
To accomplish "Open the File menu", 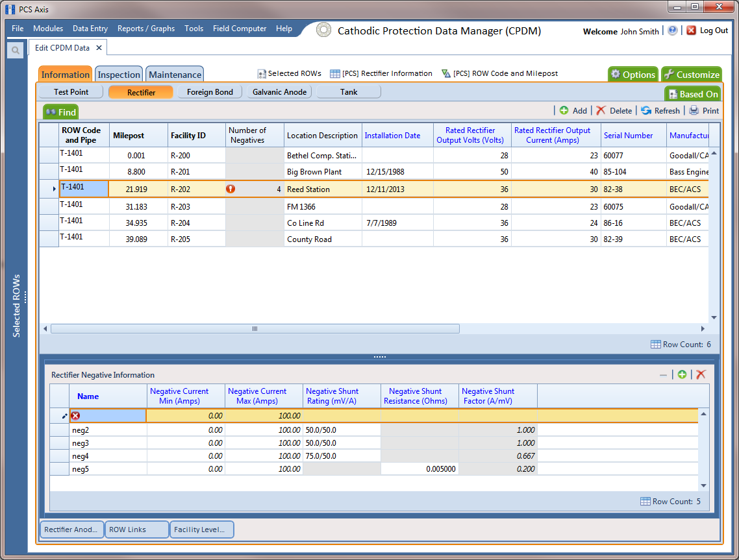I will pos(18,29).
